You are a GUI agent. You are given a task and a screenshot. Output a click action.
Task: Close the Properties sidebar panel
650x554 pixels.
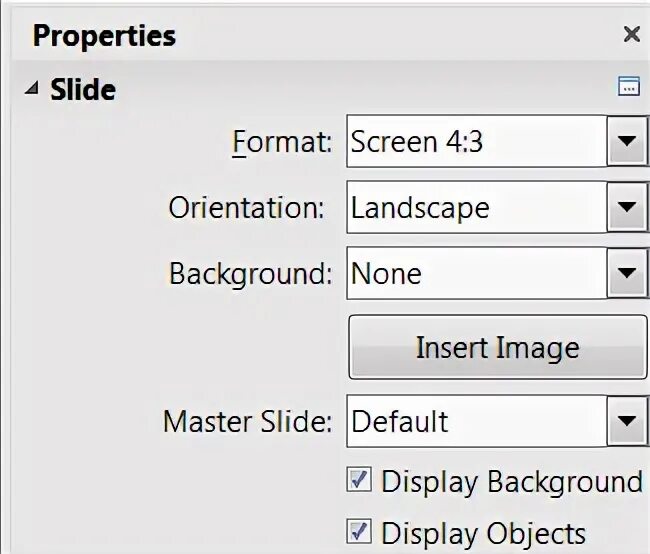(631, 35)
